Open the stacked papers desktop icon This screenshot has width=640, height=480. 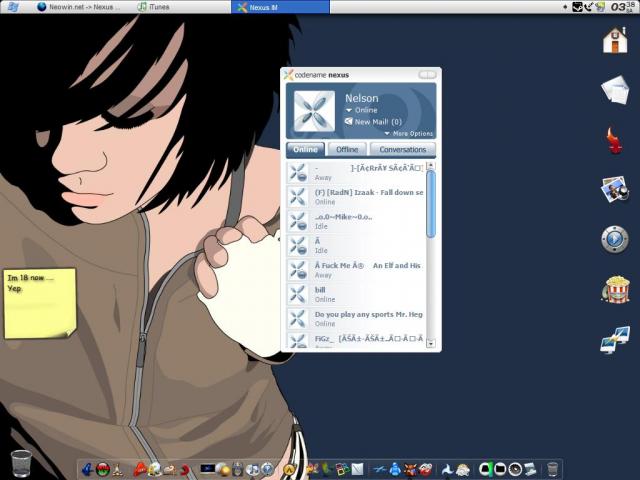[x=616, y=89]
